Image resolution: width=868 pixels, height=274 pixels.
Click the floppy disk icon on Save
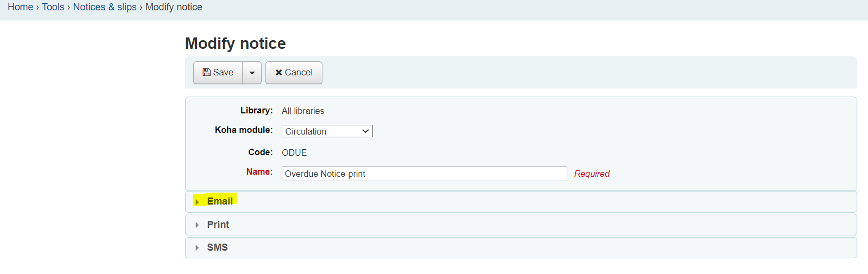click(206, 72)
